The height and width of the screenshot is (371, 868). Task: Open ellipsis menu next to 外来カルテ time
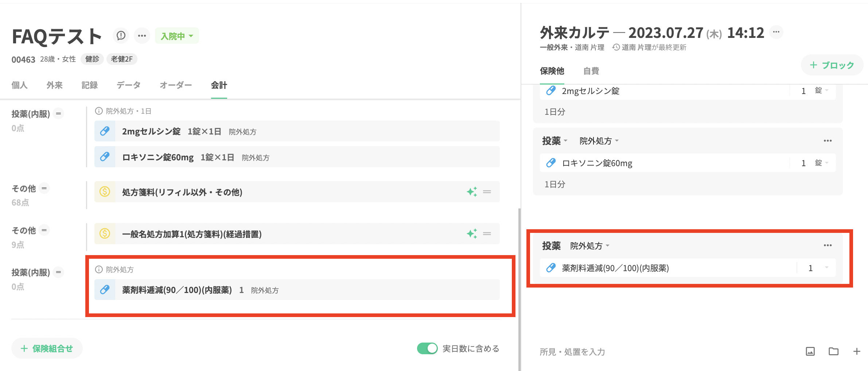pyautogui.click(x=776, y=32)
